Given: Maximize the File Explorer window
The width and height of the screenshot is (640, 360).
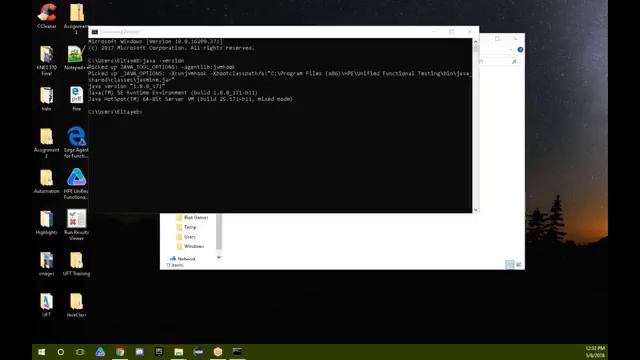Looking at the screenshot, I should click(497, 39).
